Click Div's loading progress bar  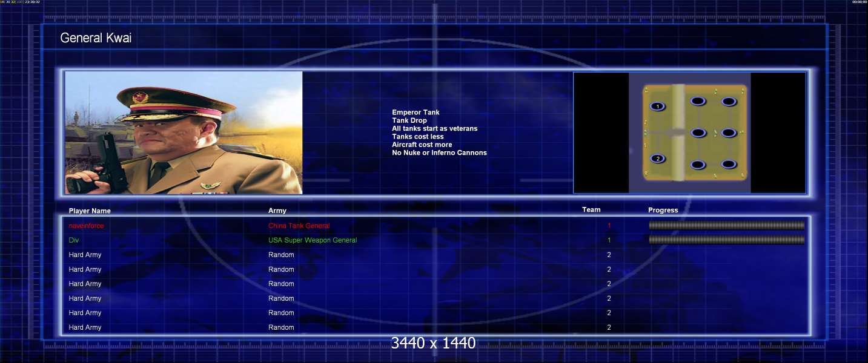click(727, 240)
